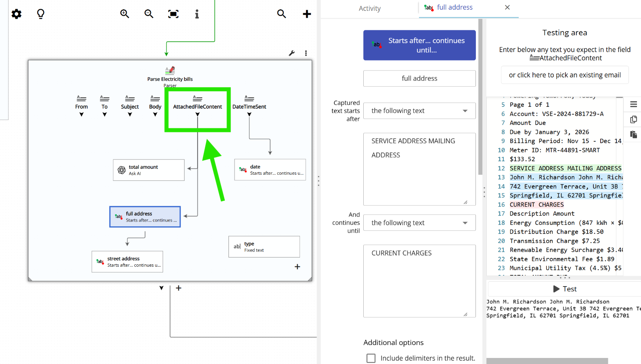Select the total amount Ask AI node

click(149, 170)
